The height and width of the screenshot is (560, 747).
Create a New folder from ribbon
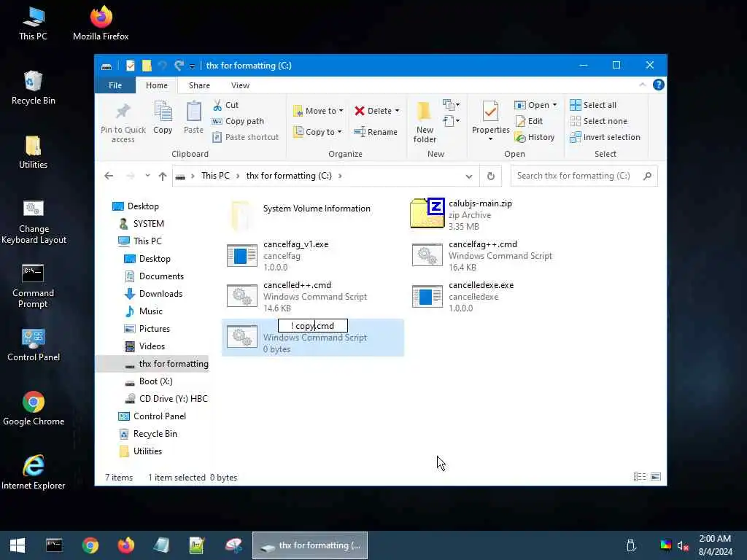425,122
